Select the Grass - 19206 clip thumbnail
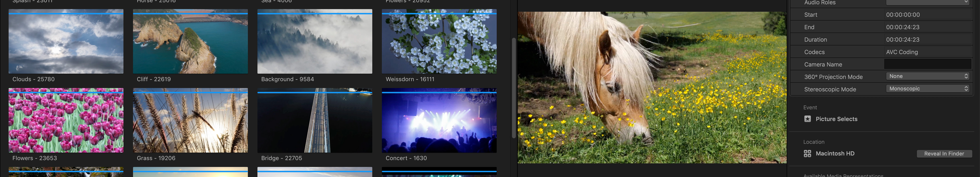This screenshot has height=177, width=980. [x=190, y=121]
